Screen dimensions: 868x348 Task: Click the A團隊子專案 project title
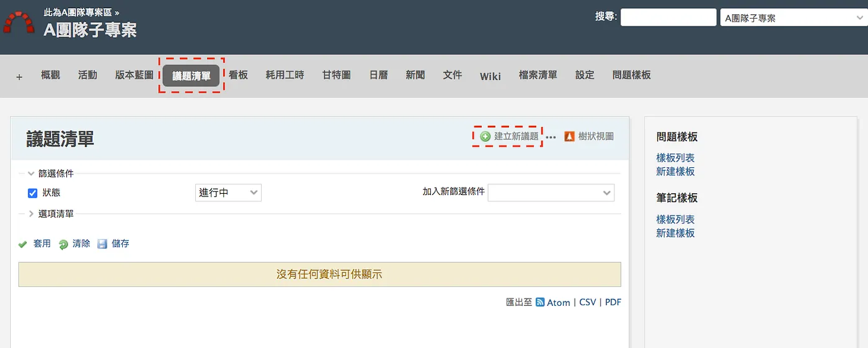tap(91, 30)
